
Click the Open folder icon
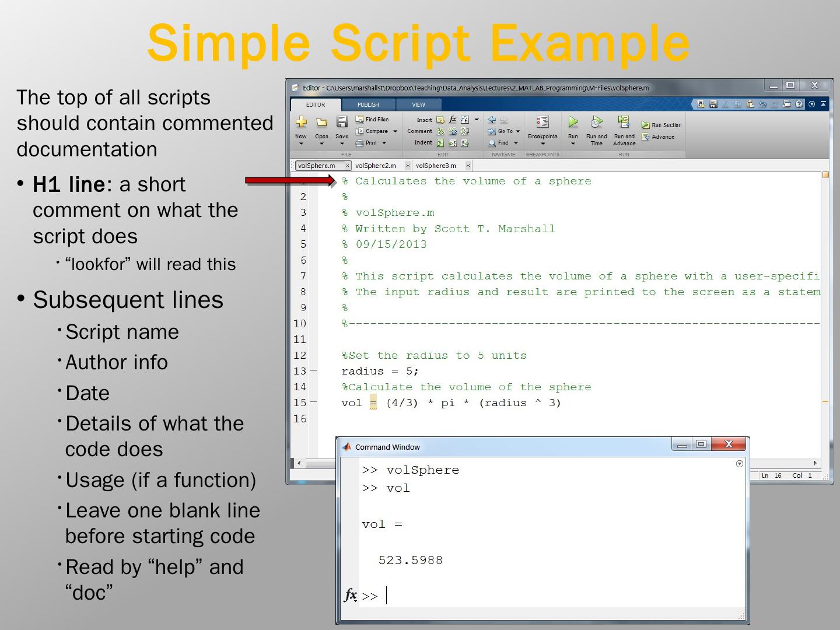coord(321,123)
